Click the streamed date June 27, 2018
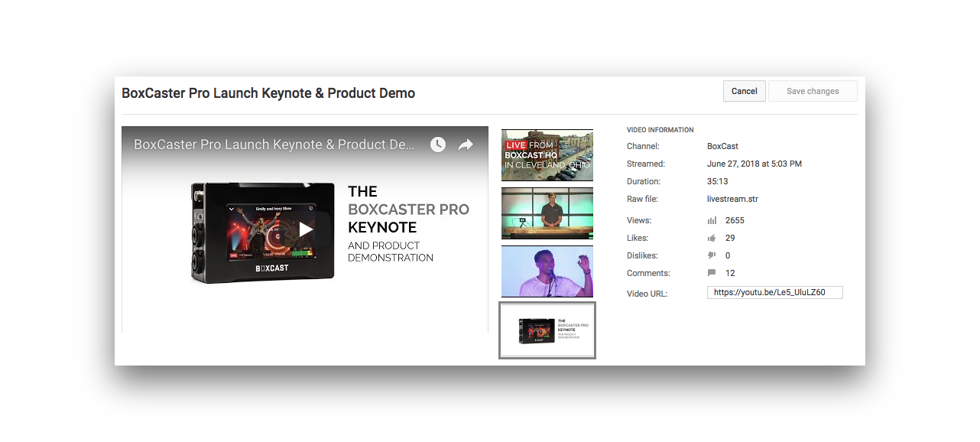 pyautogui.click(x=754, y=164)
